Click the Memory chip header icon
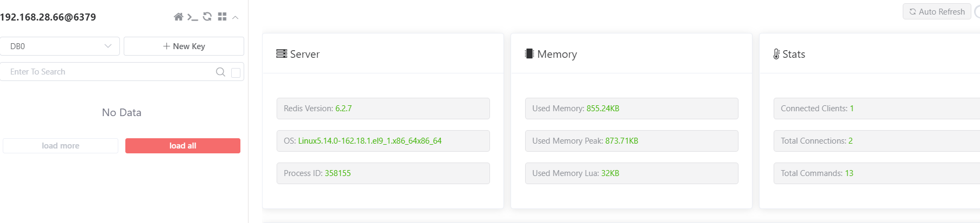Screen dimensions: 980x223 529,54
